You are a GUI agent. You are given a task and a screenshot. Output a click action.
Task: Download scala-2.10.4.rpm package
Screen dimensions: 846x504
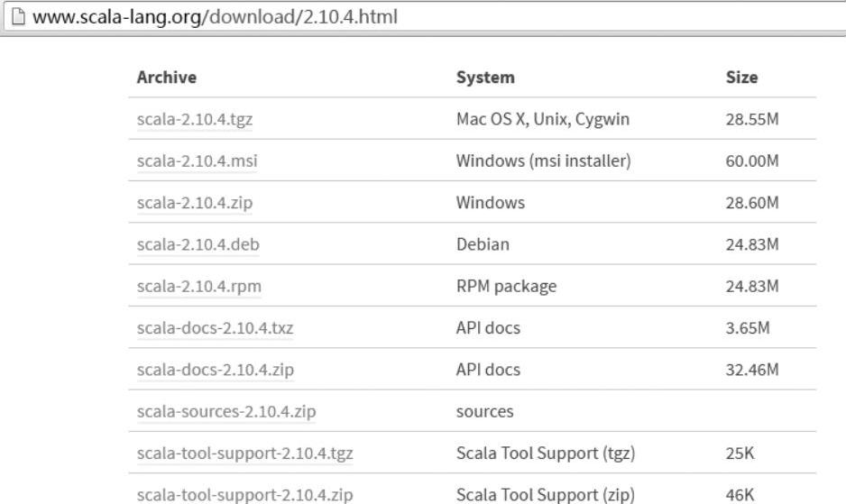tap(199, 287)
